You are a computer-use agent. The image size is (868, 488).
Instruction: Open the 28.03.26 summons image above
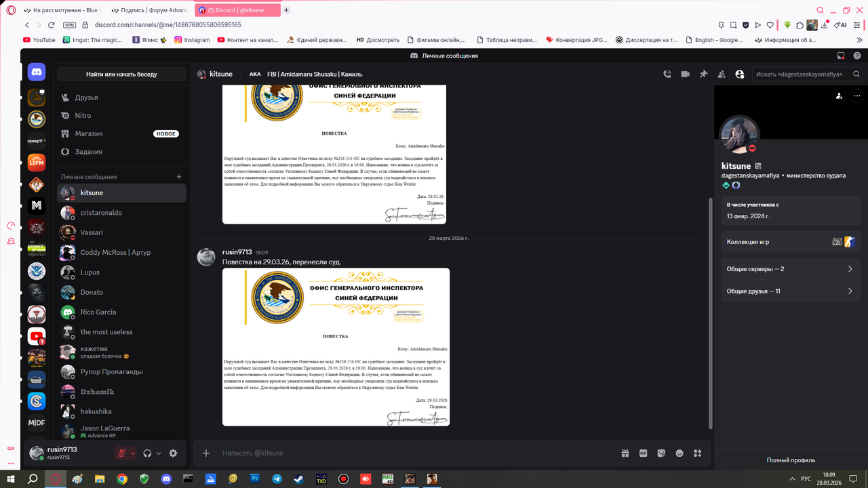(334, 154)
